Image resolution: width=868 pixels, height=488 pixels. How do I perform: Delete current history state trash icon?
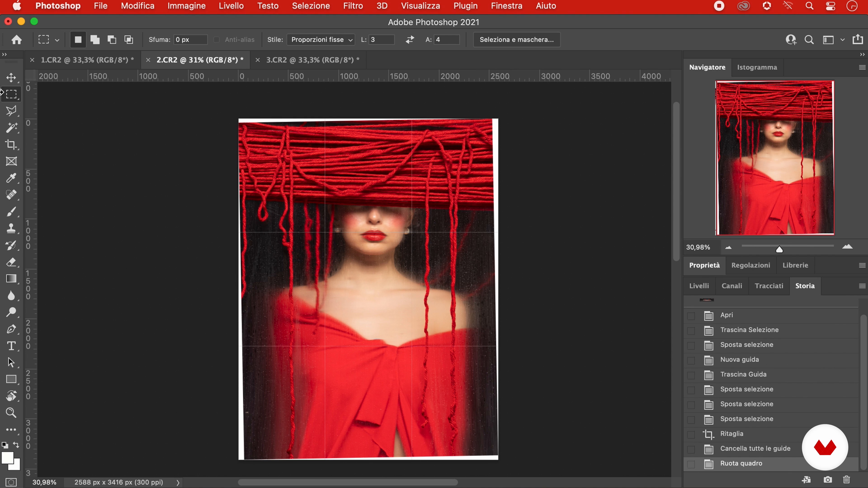[x=847, y=480]
